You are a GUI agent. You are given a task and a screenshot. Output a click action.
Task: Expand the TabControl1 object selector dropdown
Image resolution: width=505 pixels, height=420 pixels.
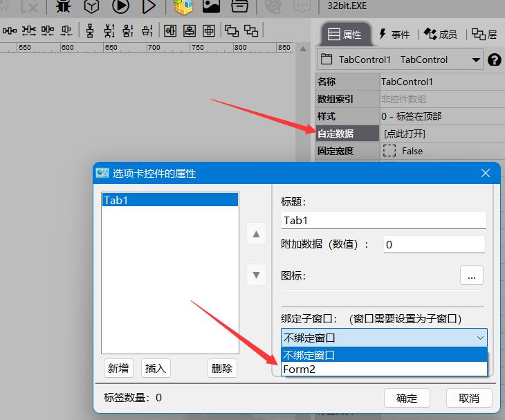click(476, 60)
